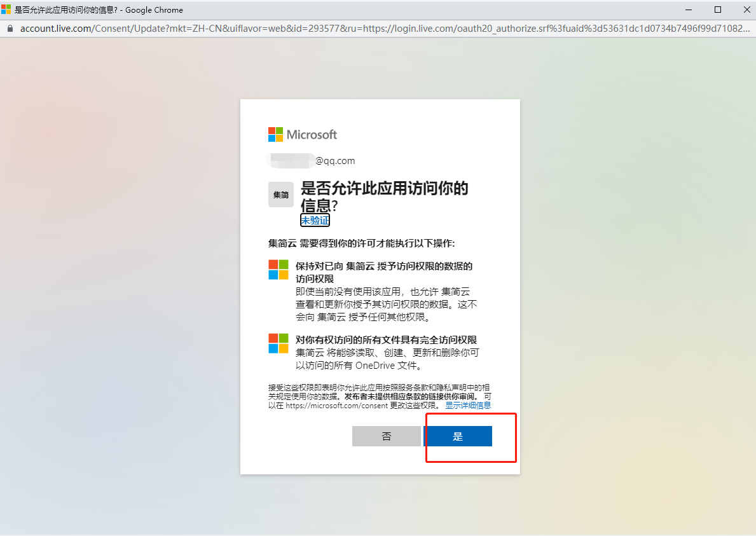Click the 是 (Yes) button
Viewport: 756px width, 536px height.
(x=458, y=436)
